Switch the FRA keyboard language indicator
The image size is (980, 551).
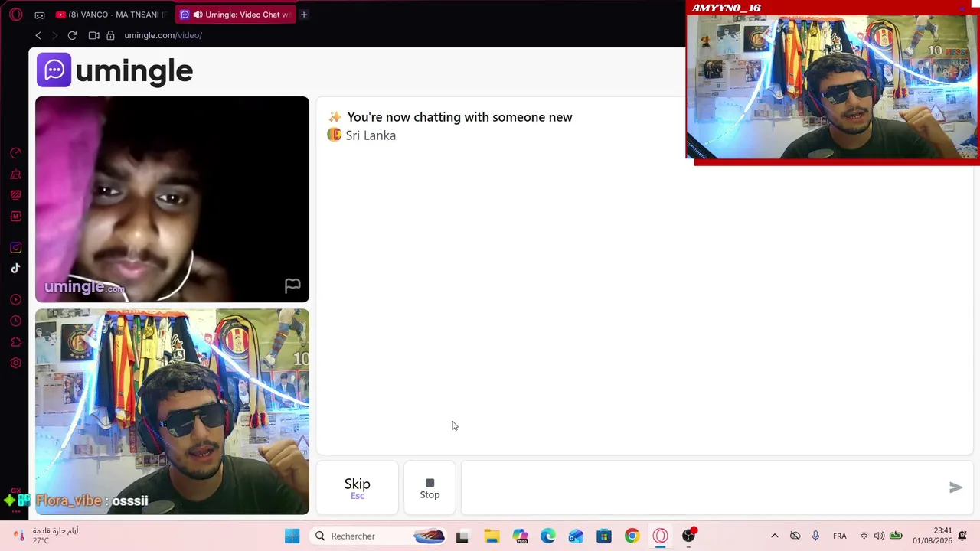840,536
